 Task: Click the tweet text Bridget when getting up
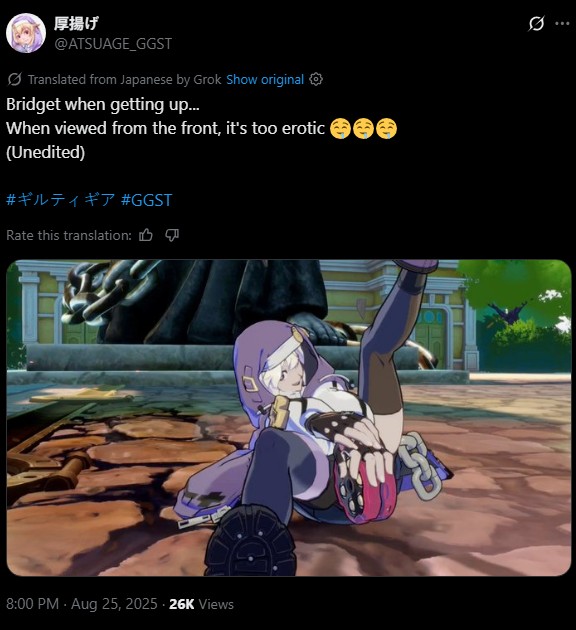(x=103, y=104)
